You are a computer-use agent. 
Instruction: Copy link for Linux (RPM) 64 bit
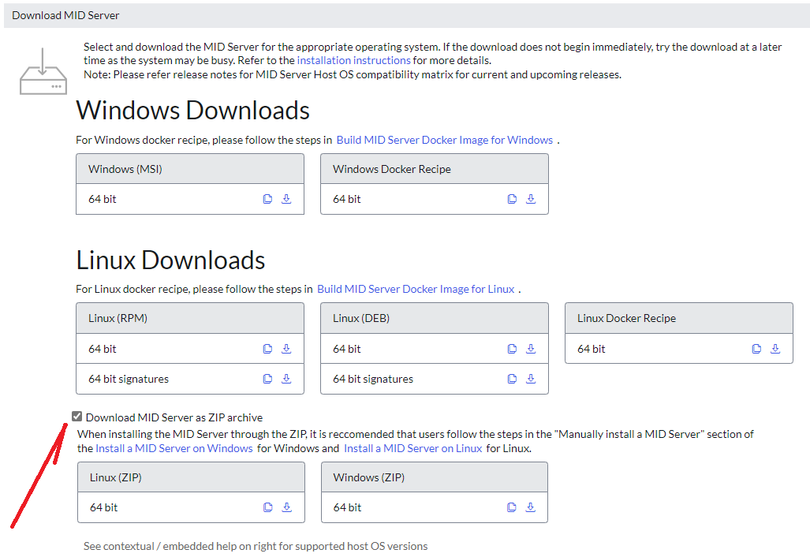pyautogui.click(x=268, y=349)
